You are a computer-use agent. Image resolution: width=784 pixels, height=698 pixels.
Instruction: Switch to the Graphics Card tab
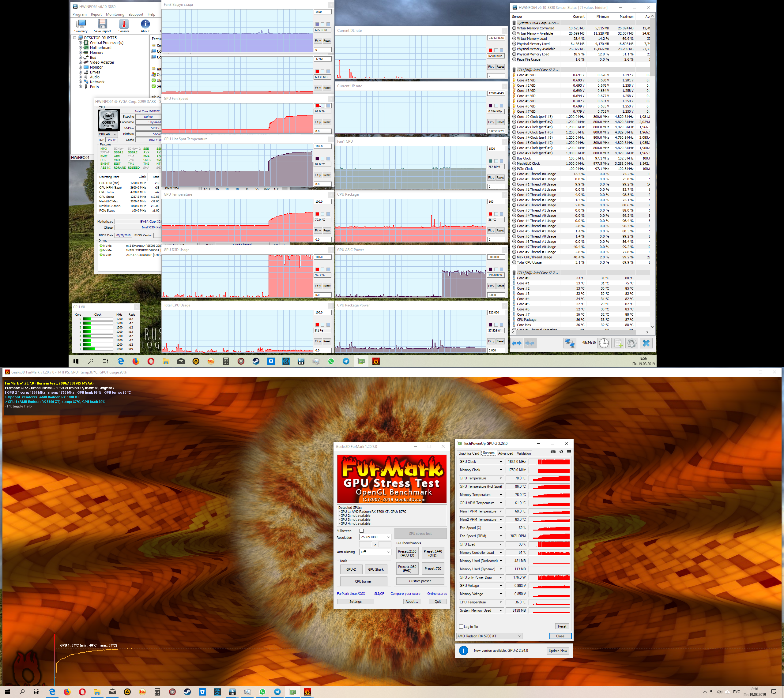[x=468, y=453]
